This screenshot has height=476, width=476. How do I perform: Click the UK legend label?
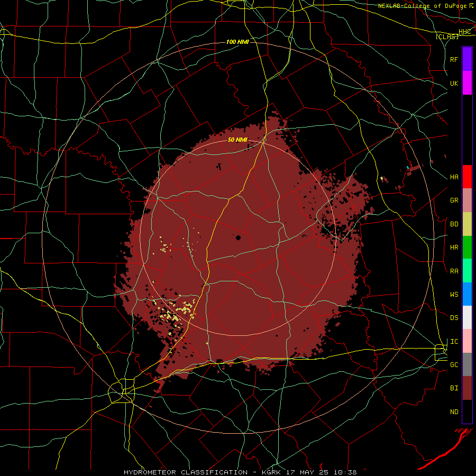pos(454,83)
